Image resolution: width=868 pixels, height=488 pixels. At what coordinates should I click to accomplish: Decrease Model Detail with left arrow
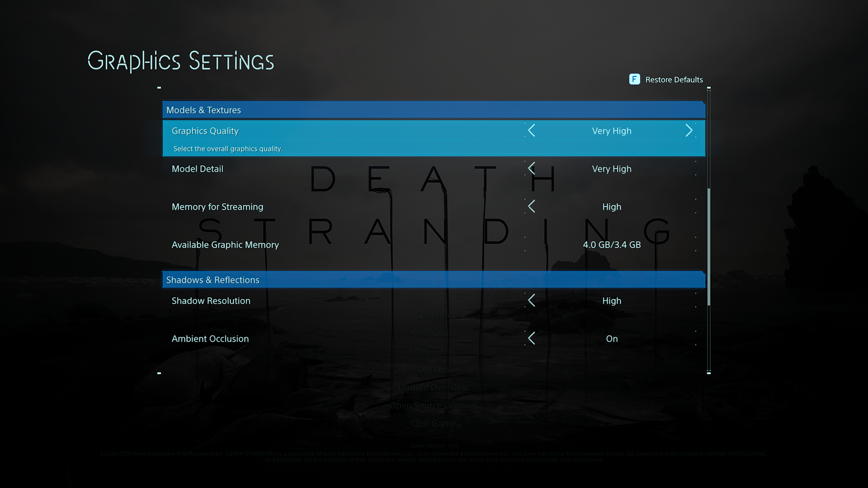532,168
